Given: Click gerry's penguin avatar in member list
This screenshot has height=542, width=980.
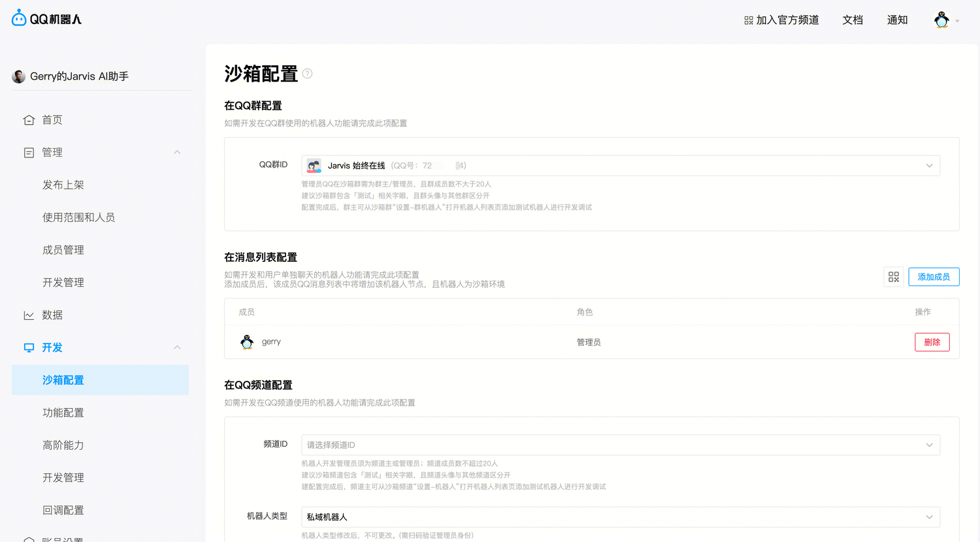Looking at the screenshot, I should [247, 342].
